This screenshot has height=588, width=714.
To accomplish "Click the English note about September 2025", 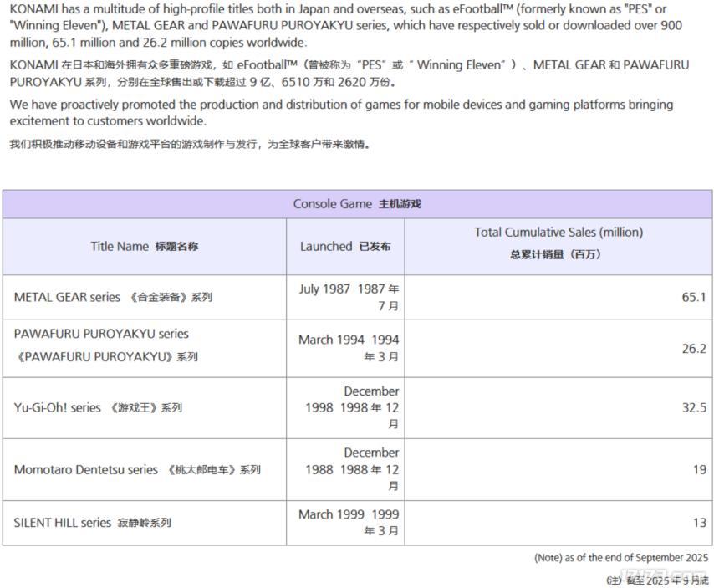I will [x=621, y=558].
